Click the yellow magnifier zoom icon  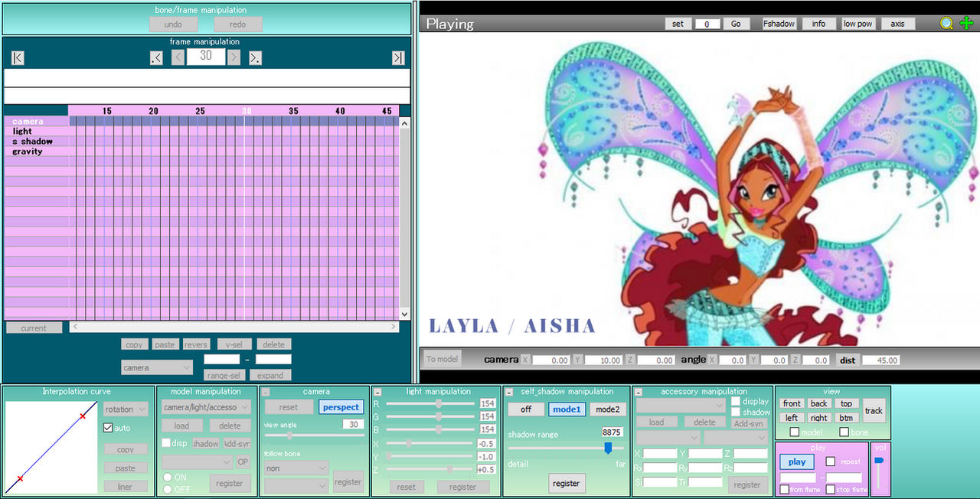click(946, 24)
